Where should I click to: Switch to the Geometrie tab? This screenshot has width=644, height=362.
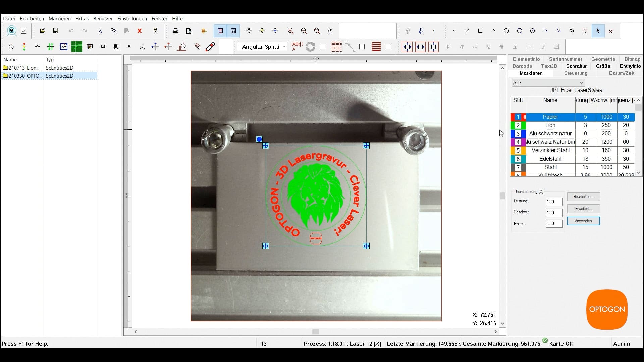tap(603, 59)
